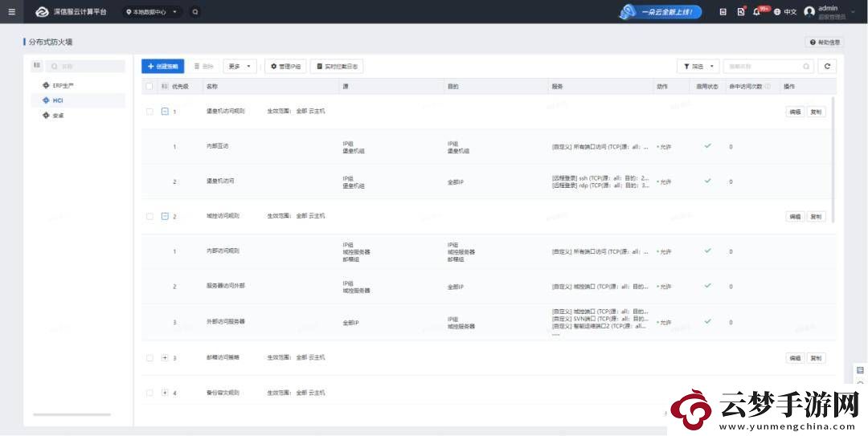Click the globe language icon

[x=777, y=11]
